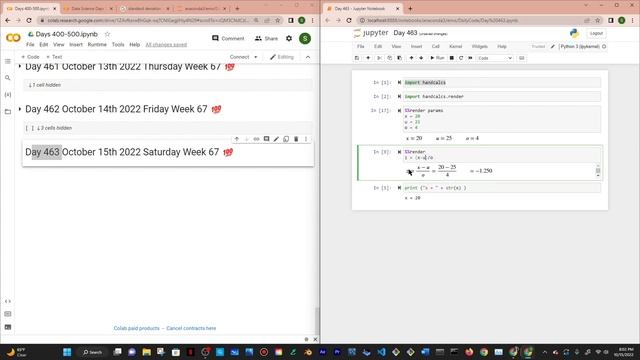This screenshot has width=640, height=360.
Task: Open Colab command palette icon in sidebar
Action: pos(8,314)
